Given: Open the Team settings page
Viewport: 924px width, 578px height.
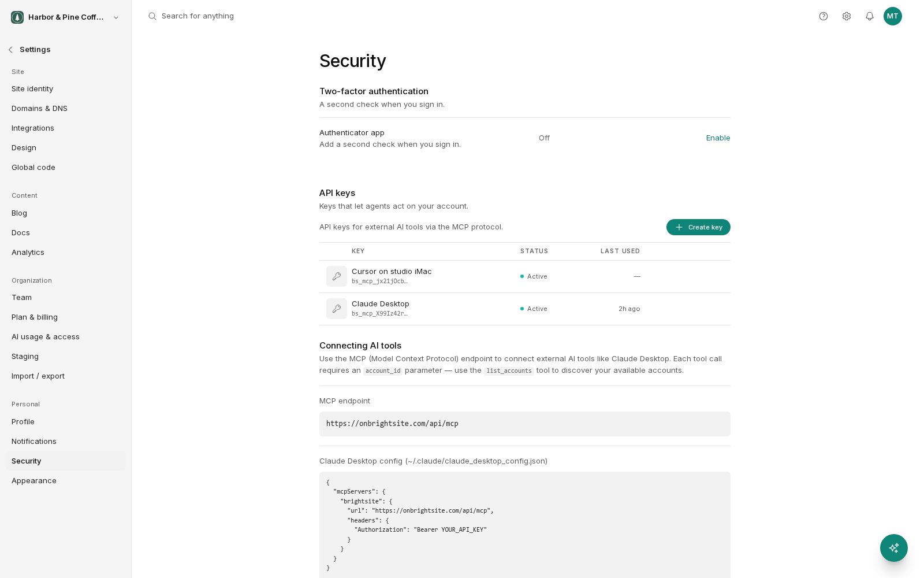Looking at the screenshot, I should tap(66, 298).
